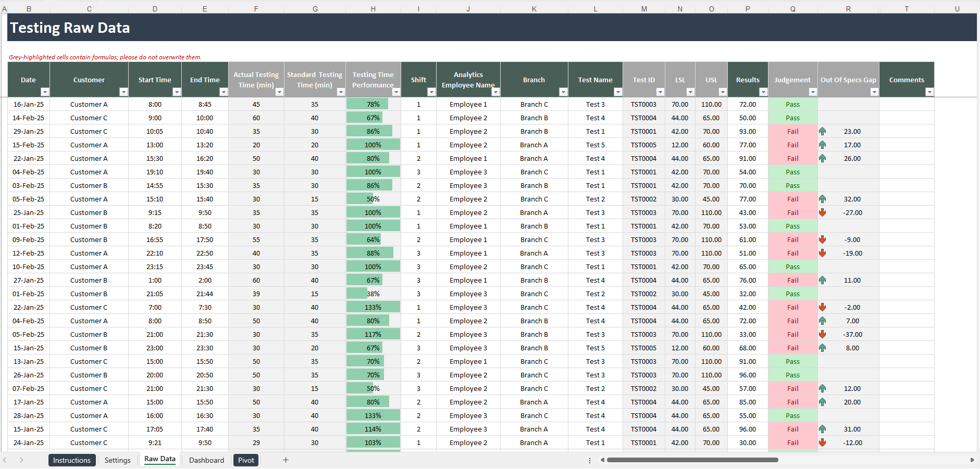Add a new sheet with the plus icon
The image size is (980, 469).
click(286, 460)
